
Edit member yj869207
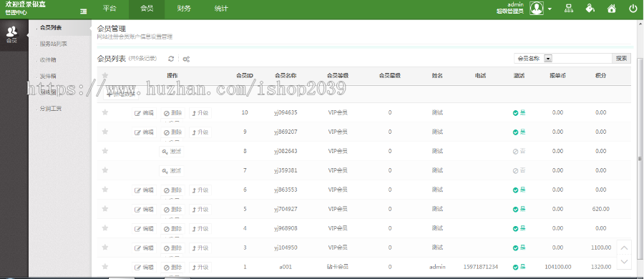(x=144, y=132)
